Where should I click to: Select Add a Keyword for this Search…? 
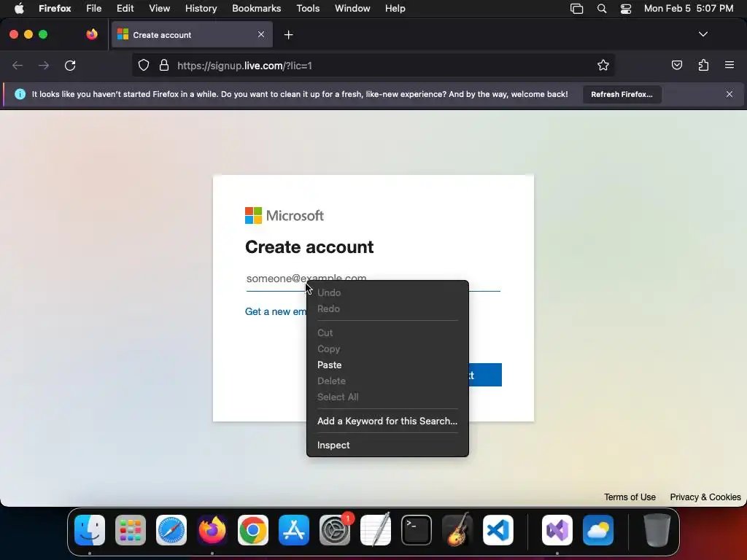tap(387, 421)
